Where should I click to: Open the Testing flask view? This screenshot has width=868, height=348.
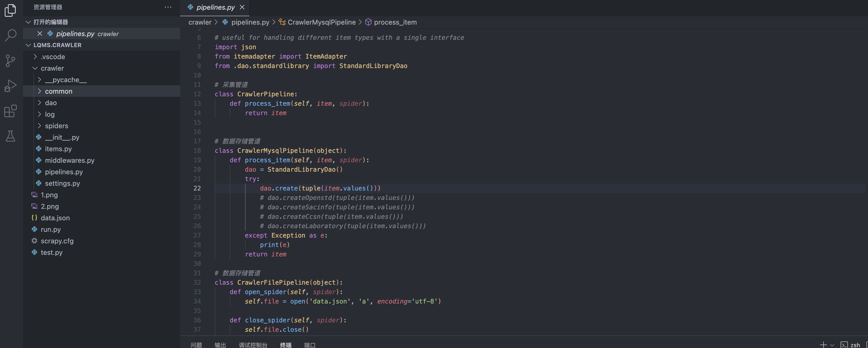click(10, 136)
